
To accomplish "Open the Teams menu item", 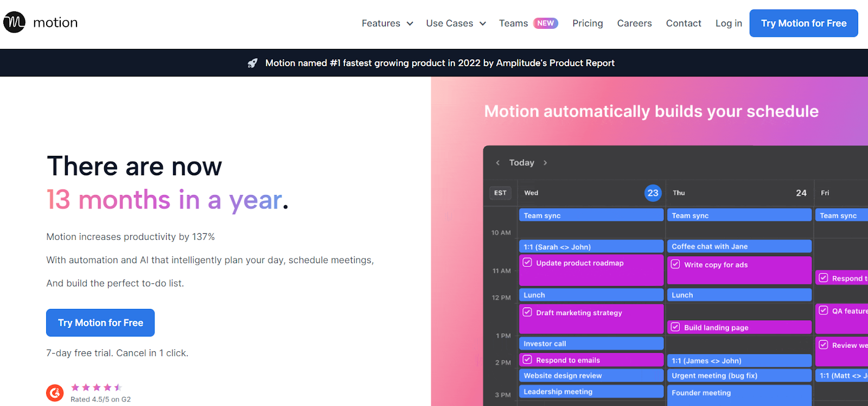I will click(513, 23).
